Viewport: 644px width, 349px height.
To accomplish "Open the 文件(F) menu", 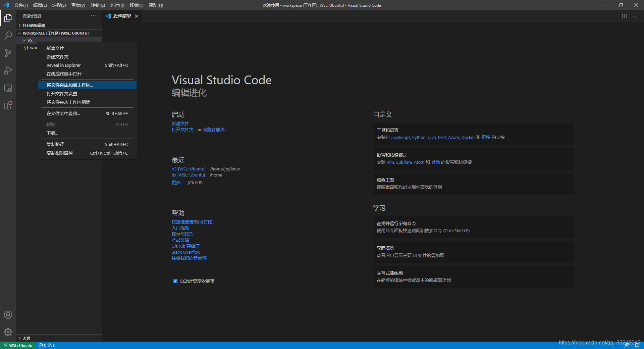I will [21, 5].
